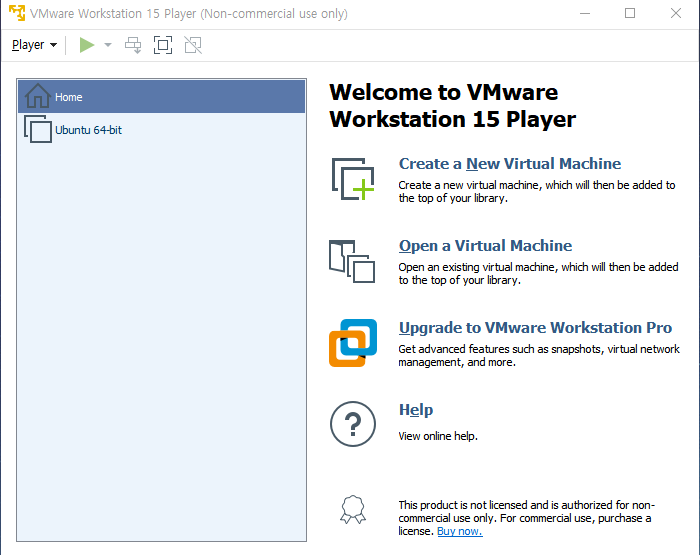Screen dimensions: 700x555
Task: Click Open a Virtual Machine link
Action: (485, 246)
